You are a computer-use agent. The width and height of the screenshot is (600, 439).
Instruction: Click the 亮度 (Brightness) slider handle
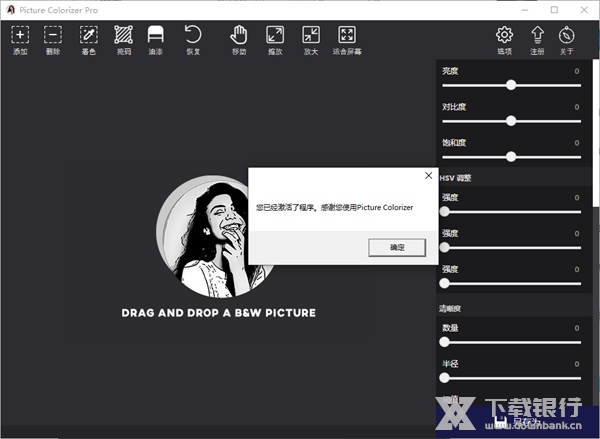pos(511,85)
